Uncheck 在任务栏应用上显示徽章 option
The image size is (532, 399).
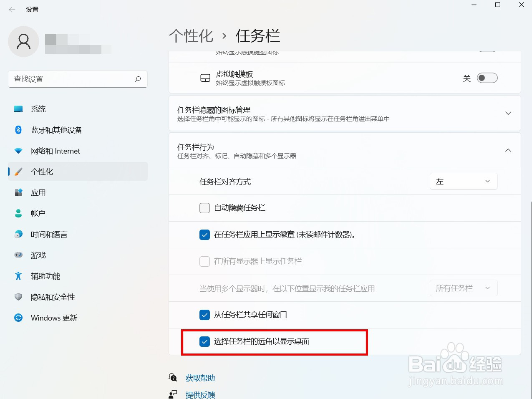[204, 235]
